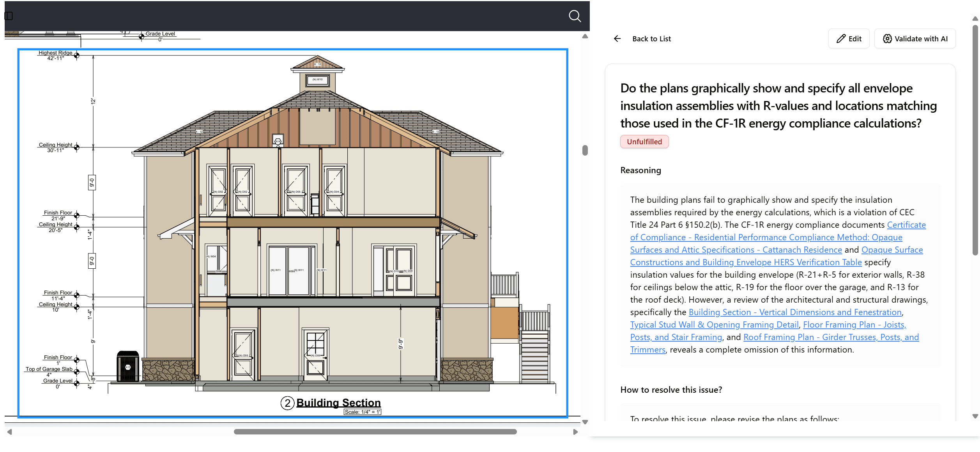The height and width of the screenshot is (452, 980).
Task: Click the back arrow icon
Action: (617, 39)
